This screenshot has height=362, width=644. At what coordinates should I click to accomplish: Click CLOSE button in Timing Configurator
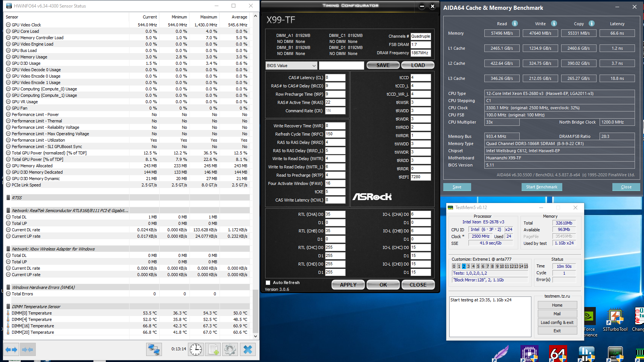418,285
